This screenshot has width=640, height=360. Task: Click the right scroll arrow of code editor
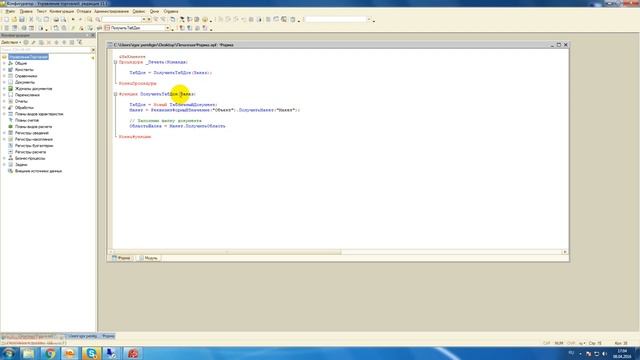pos(565,252)
